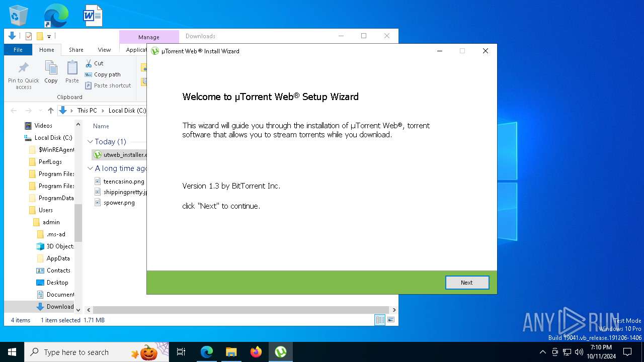The image size is (644, 362).
Task: Open Quick Access Toolbar customize dropdown
Action: [49, 36]
